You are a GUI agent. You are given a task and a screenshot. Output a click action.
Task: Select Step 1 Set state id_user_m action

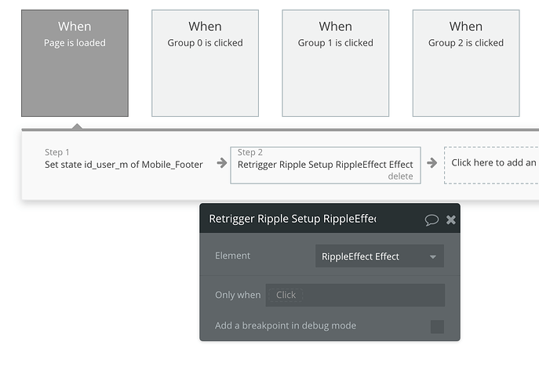tap(123, 164)
